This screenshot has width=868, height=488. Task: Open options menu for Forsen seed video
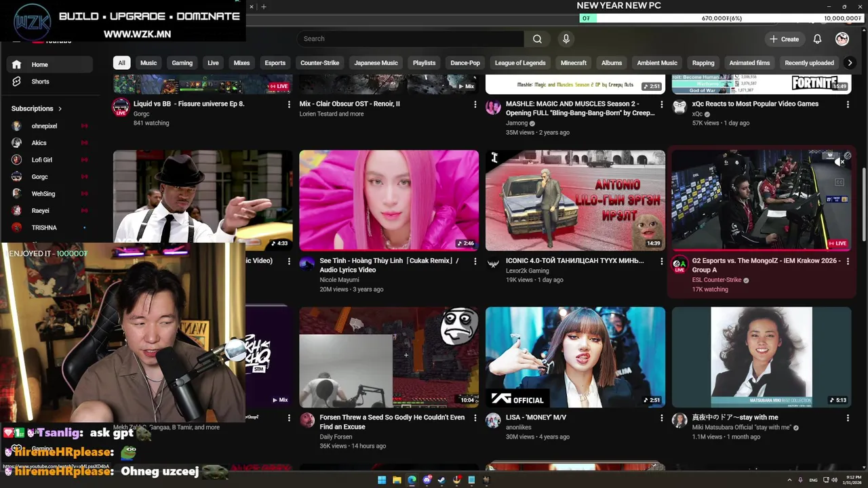pos(475,418)
